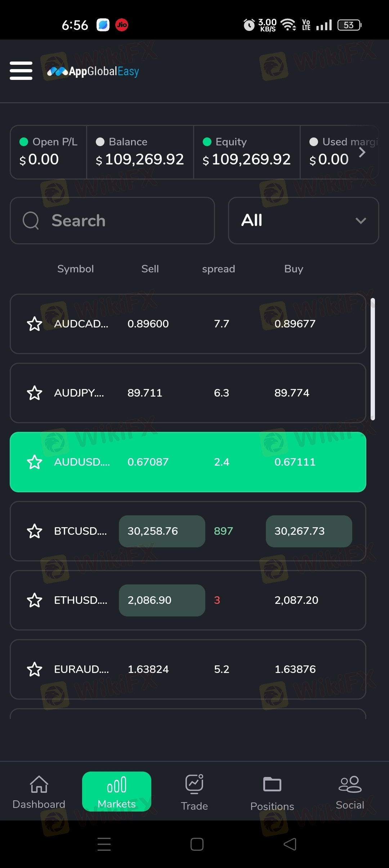This screenshot has width=389, height=868.
Task: Star the EURAUD symbol
Action: 35,669
